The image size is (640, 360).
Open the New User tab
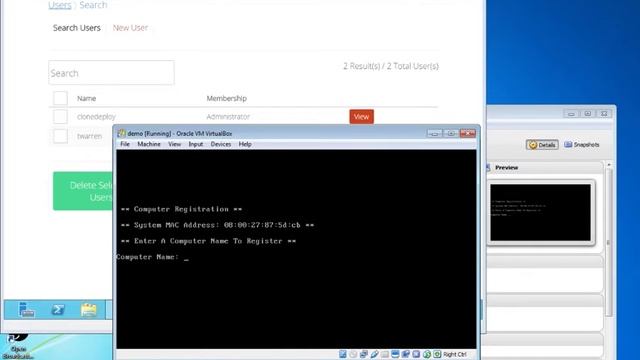130,28
